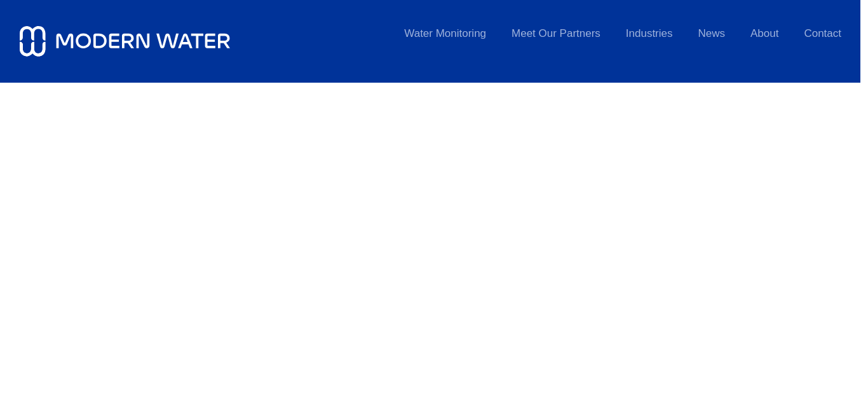Image resolution: width=868 pixels, height=414 pixels.
Task: Open the Industries page
Action: [649, 34]
